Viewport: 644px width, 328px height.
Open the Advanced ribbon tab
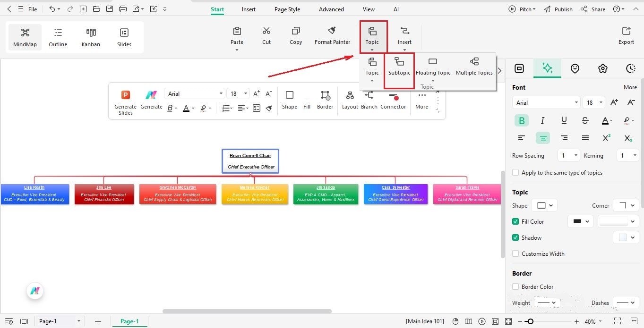(x=331, y=9)
